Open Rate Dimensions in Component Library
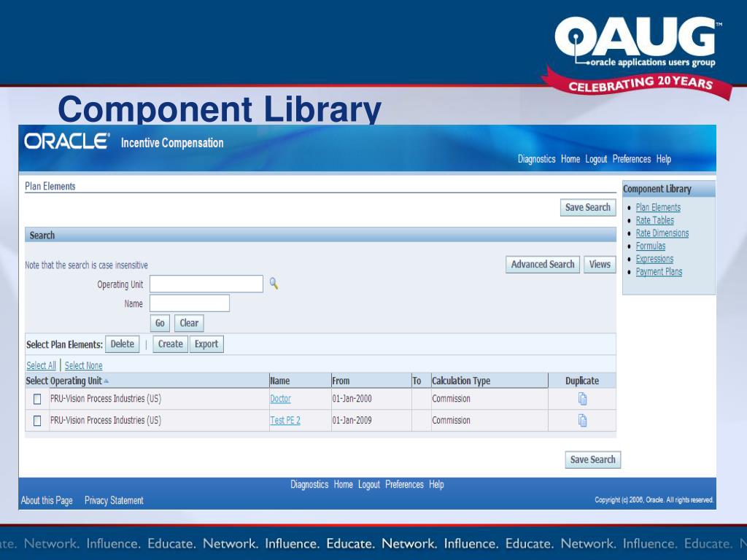 662,233
